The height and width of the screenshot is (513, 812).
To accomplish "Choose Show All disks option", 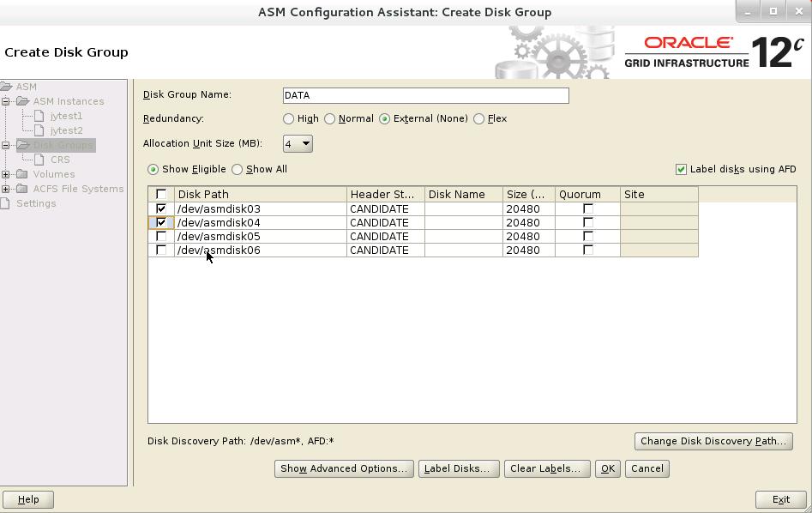I will [238, 170].
